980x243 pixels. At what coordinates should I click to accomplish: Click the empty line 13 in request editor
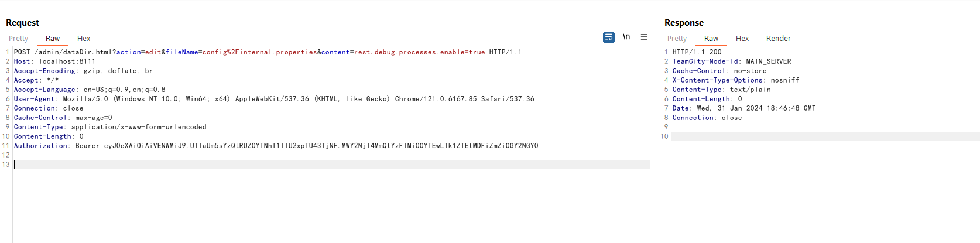tap(331, 165)
